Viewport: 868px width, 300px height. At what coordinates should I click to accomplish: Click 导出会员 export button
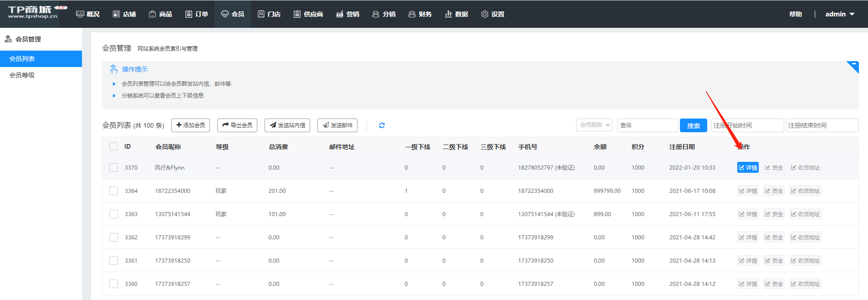[x=237, y=125]
